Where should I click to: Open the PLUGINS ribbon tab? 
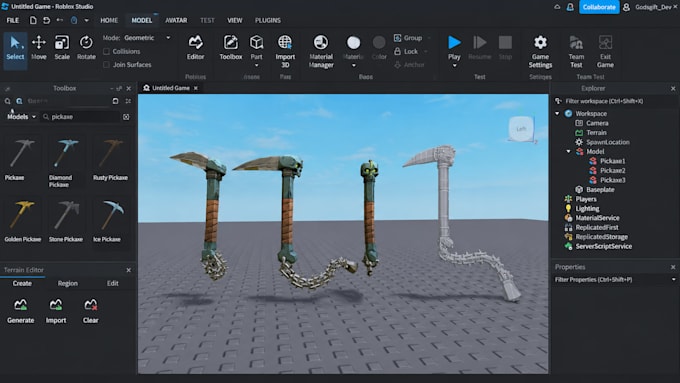point(268,20)
